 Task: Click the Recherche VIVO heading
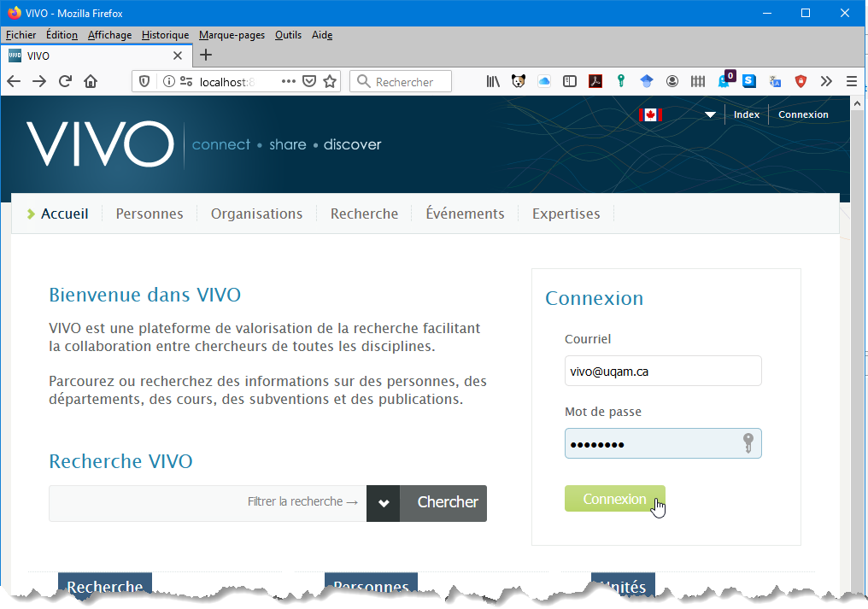tap(120, 461)
